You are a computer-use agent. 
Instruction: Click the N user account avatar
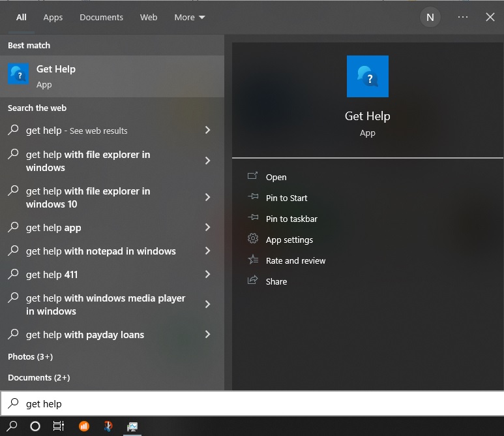pyautogui.click(x=430, y=18)
